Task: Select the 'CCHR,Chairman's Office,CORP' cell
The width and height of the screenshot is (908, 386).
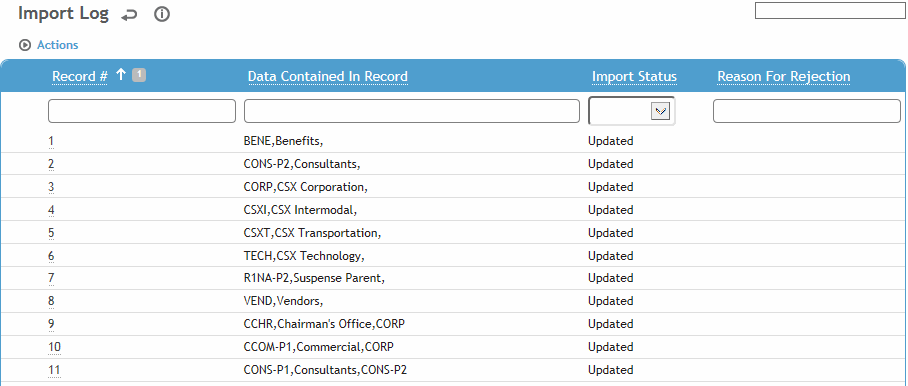Action: point(324,325)
